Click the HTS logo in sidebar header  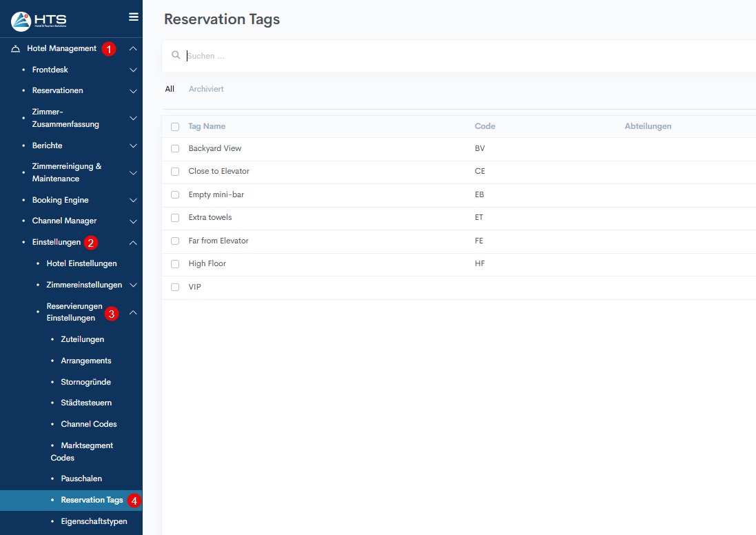point(39,21)
